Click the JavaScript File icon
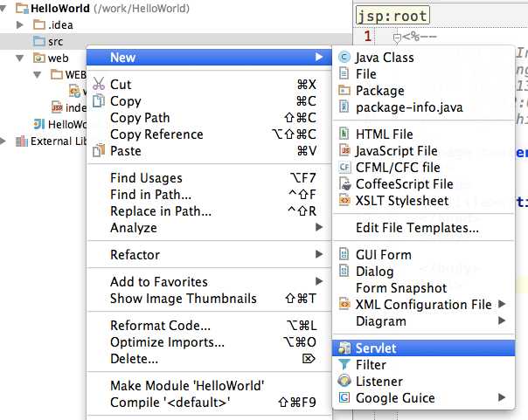Screen dimensions: 528x420 pos(344,150)
